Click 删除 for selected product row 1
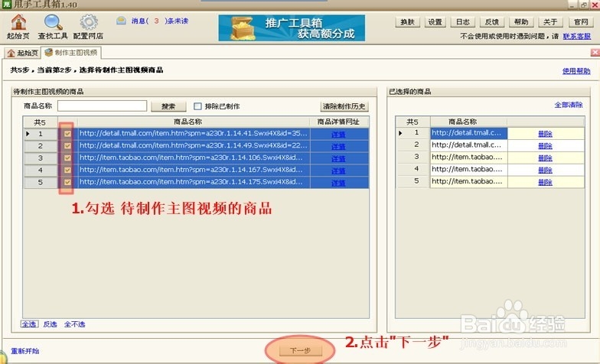 coord(545,134)
